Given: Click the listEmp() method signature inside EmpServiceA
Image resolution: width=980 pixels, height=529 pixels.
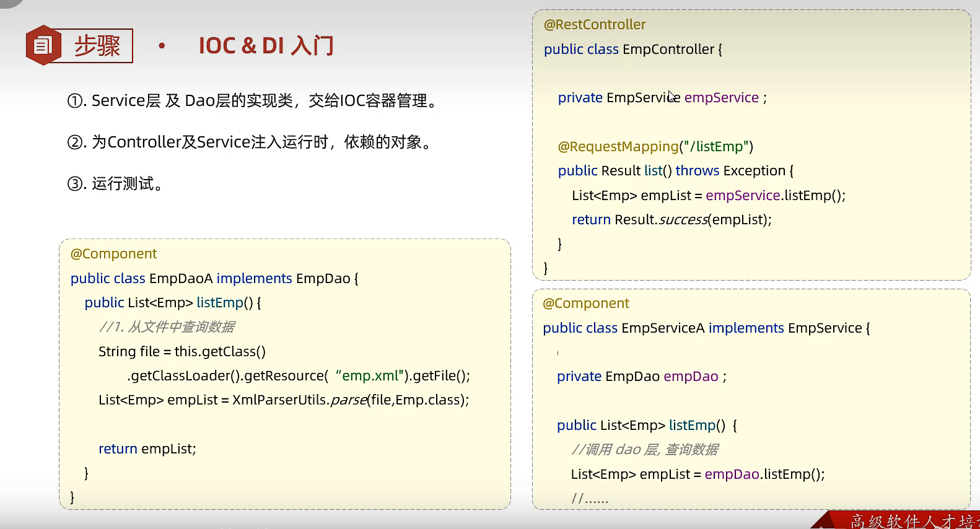Looking at the screenshot, I should pyautogui.click(x=647, y=426).
